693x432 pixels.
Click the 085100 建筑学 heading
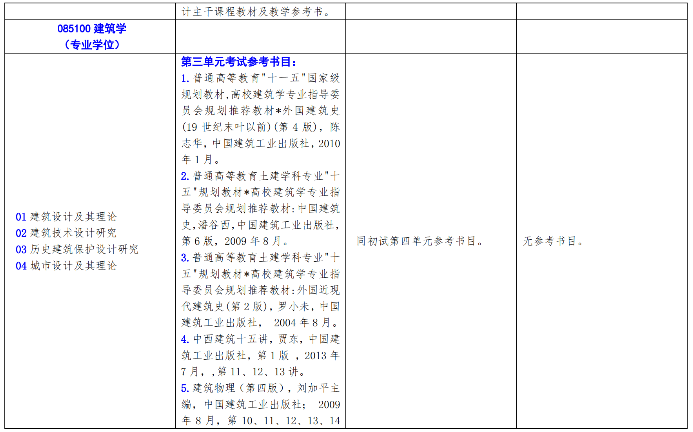(x=90, y=30)
